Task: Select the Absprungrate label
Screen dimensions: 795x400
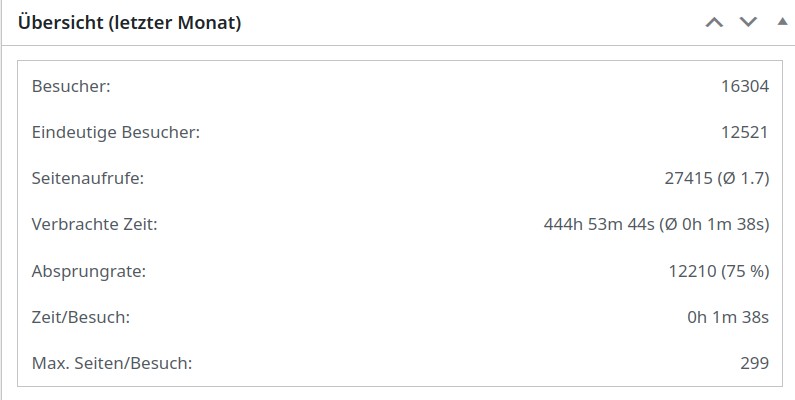Action: pyautogui.click(x=89, y=271)
